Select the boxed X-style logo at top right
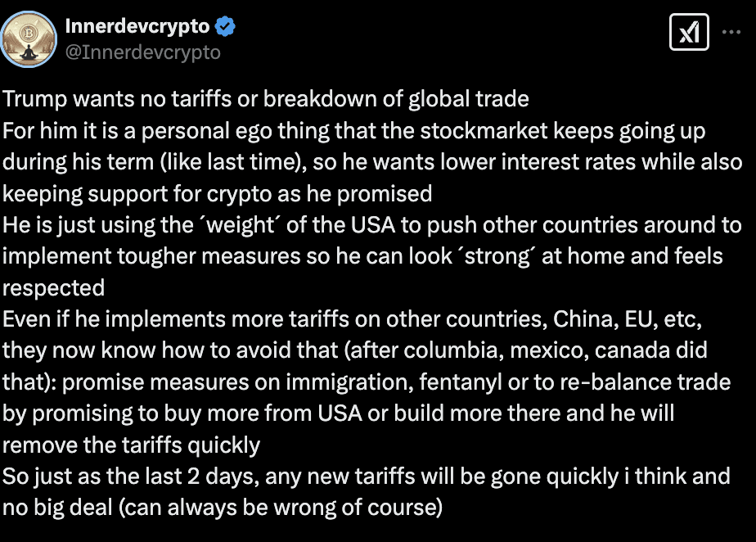Screen dimensions: 756x542 tap(690, 32)
